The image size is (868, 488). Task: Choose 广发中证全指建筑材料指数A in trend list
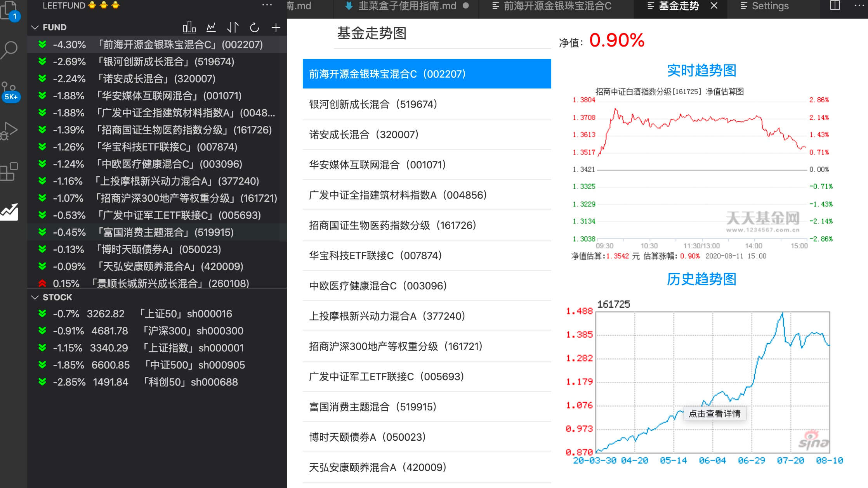coord(427,195)
